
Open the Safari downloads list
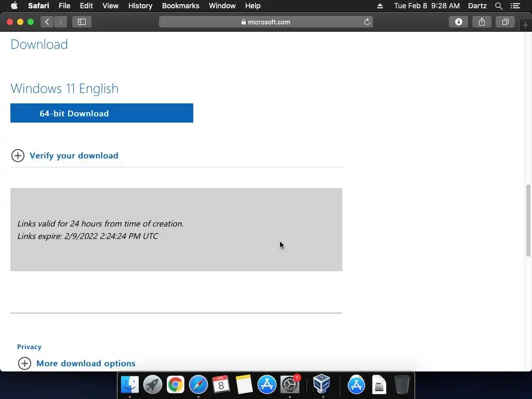(x=458, y=22)
